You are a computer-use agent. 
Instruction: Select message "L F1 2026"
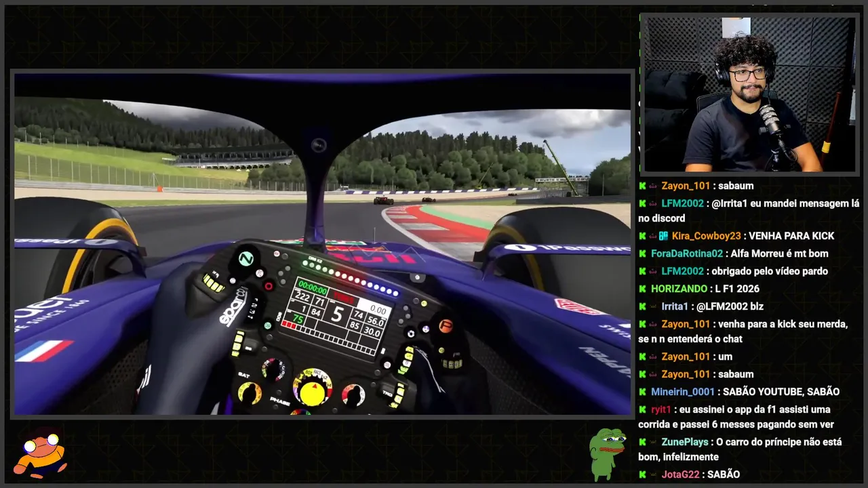pyautogui.click(x=737, y=289)
